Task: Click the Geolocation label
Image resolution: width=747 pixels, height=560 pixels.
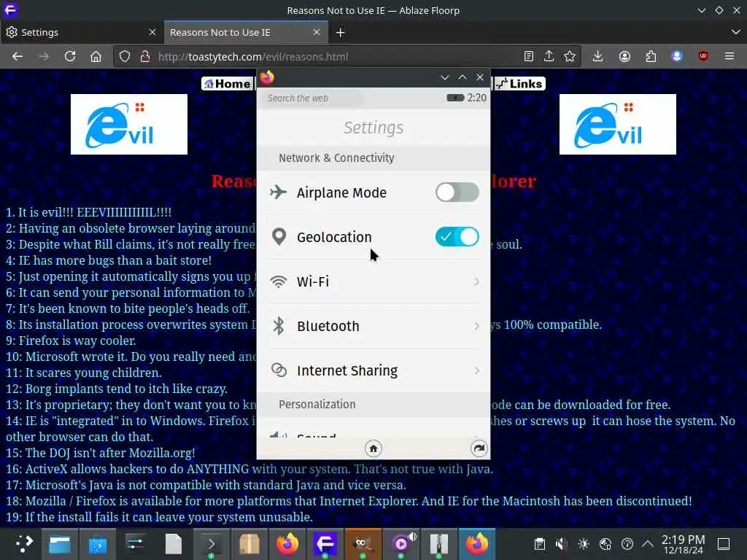Action: pyautogui.click(x=334, y=237)
